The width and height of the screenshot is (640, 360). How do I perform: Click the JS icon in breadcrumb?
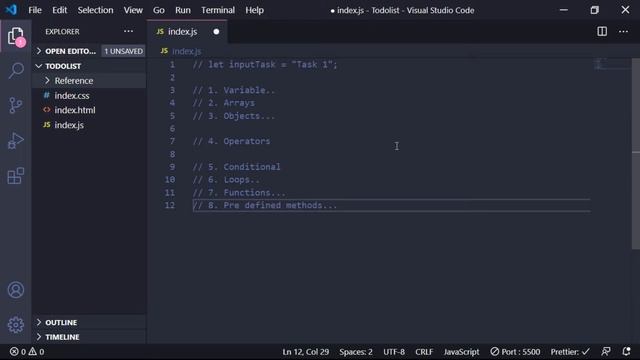pyautogui.click(x=164, y=51)
